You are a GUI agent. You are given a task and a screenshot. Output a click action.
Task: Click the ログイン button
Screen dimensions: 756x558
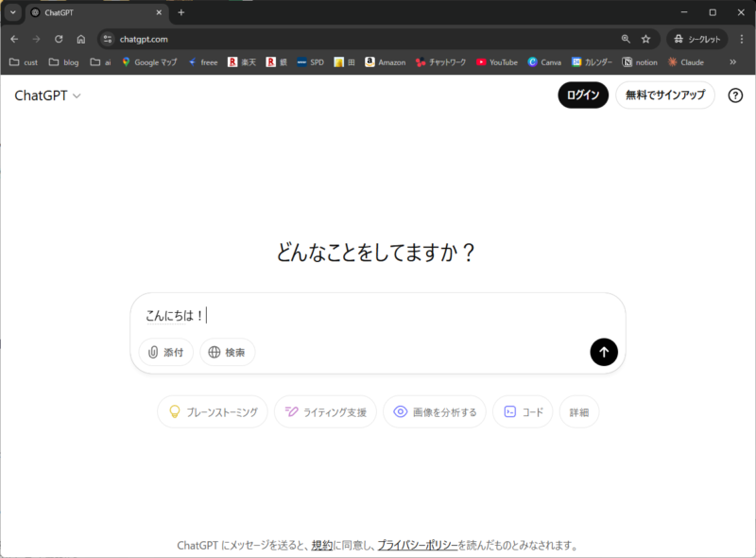tap(583, 96)
